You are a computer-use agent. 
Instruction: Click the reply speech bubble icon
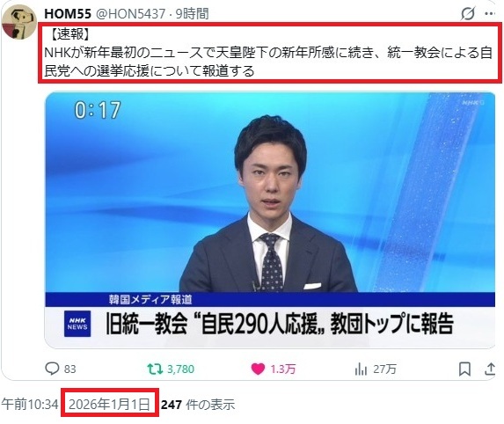(52, 369)
